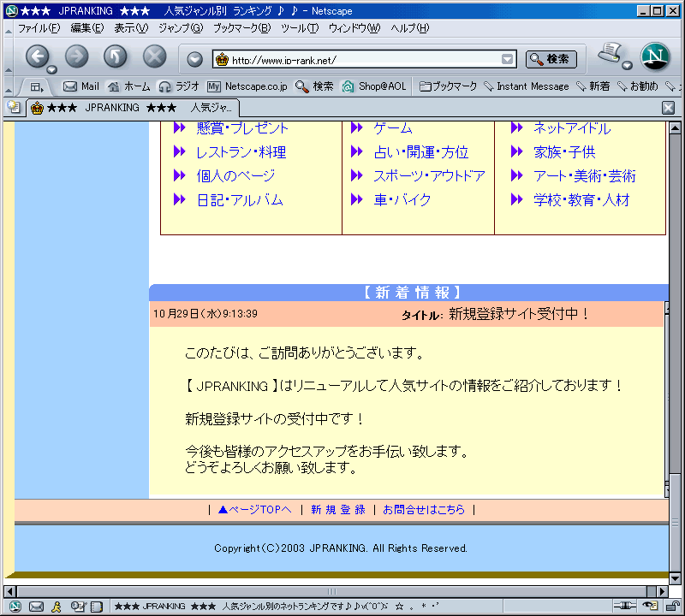Open the 懸賞・プレゼント category link
Screen dimensions: 685x616
point(242,128)
